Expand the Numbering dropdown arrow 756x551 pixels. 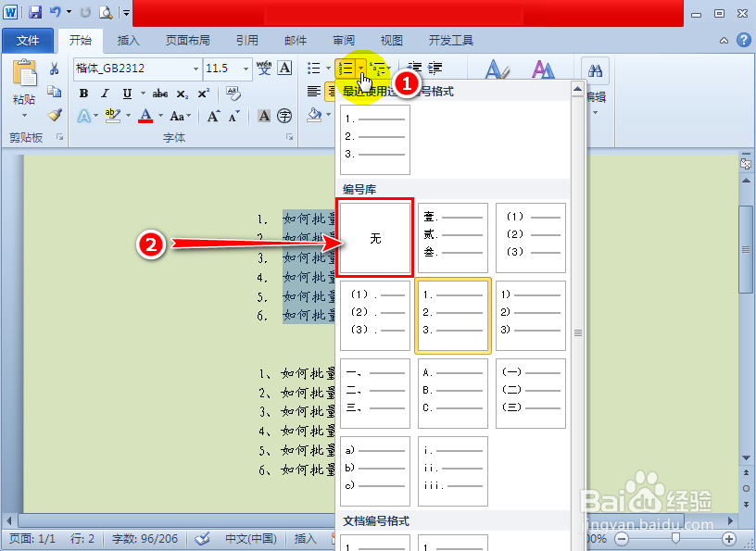(x=361, y=68)
